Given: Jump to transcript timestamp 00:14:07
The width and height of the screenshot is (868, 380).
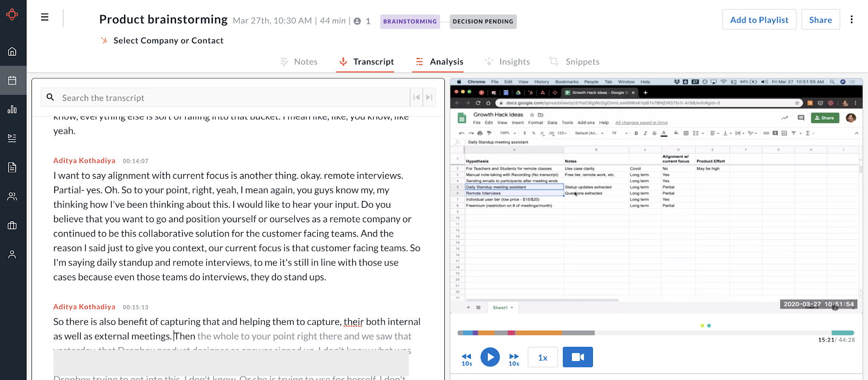Looking at the screenshot, I should pos(135,161).
